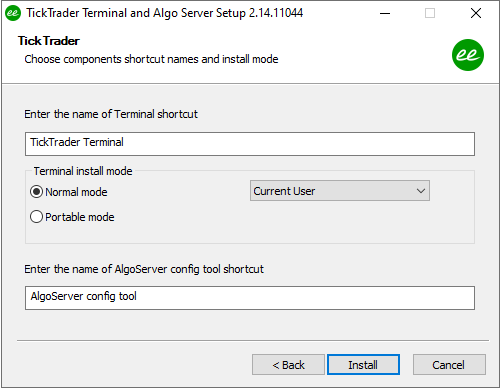Click the setup window title bar text
This screenshot has width=500, height=388.
(x=165, y=13)
